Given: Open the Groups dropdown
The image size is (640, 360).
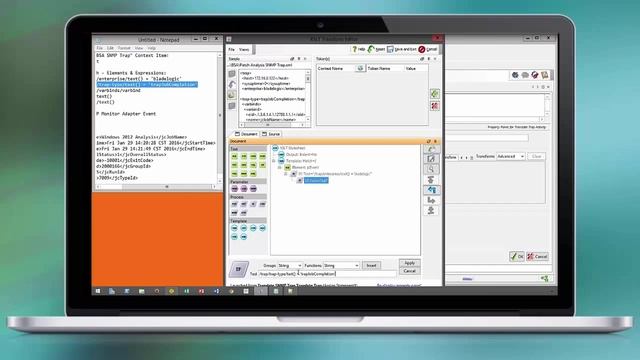Looking at the screenshot, I should (290, 265).
